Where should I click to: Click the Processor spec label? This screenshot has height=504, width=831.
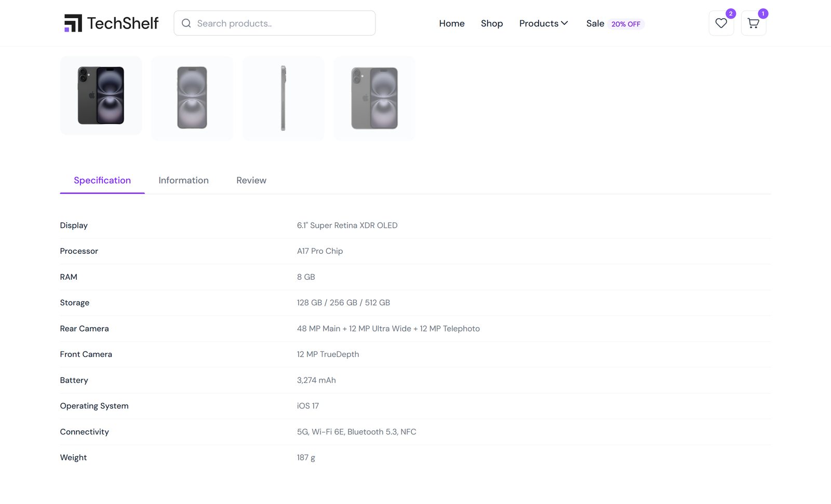pos(79,251)
